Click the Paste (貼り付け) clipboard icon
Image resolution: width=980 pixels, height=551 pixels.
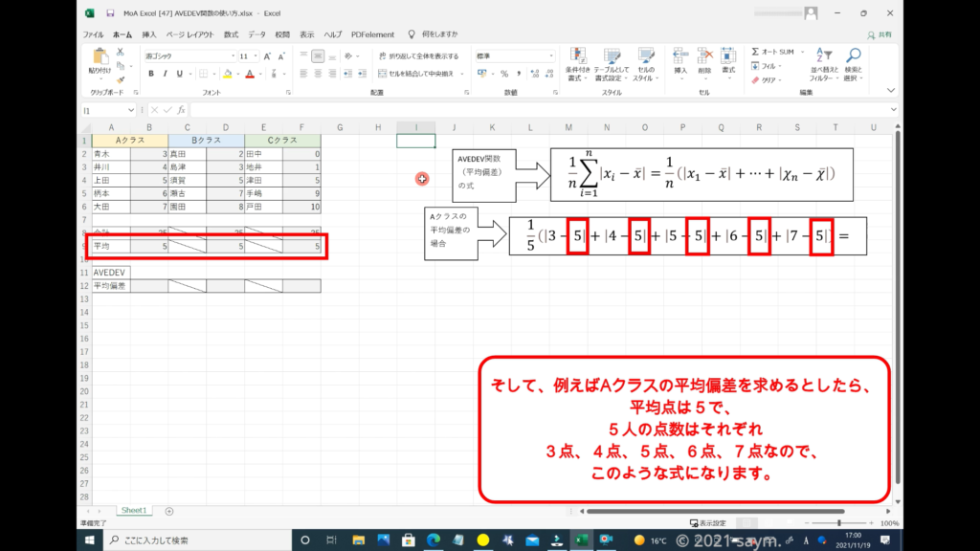pyautogui.click(x=100, y=60)
